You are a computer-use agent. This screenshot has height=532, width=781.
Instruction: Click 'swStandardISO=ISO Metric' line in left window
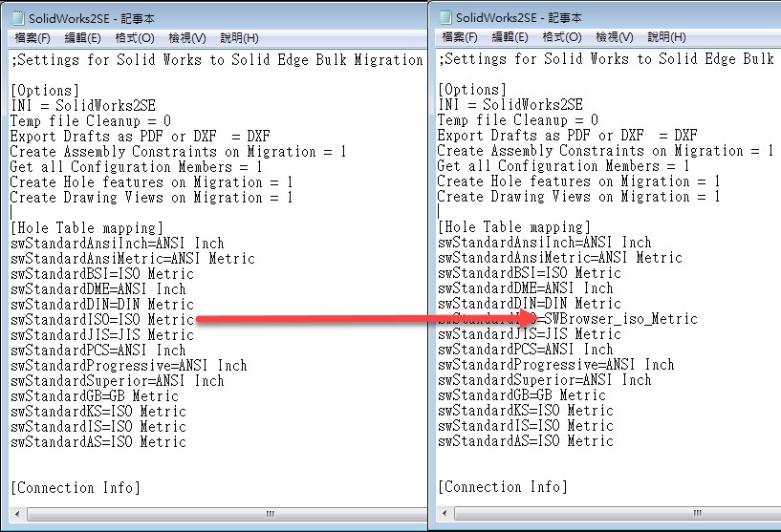[x=102, y=320]
